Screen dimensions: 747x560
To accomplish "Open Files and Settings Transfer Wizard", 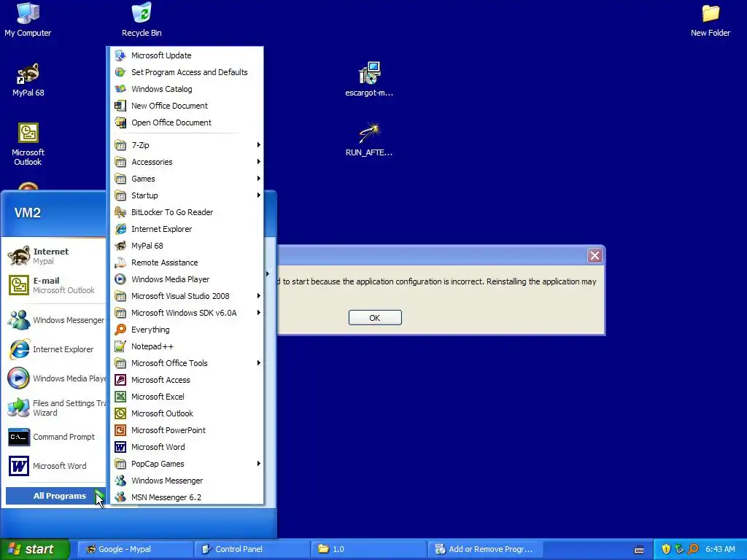I will 55,408.
